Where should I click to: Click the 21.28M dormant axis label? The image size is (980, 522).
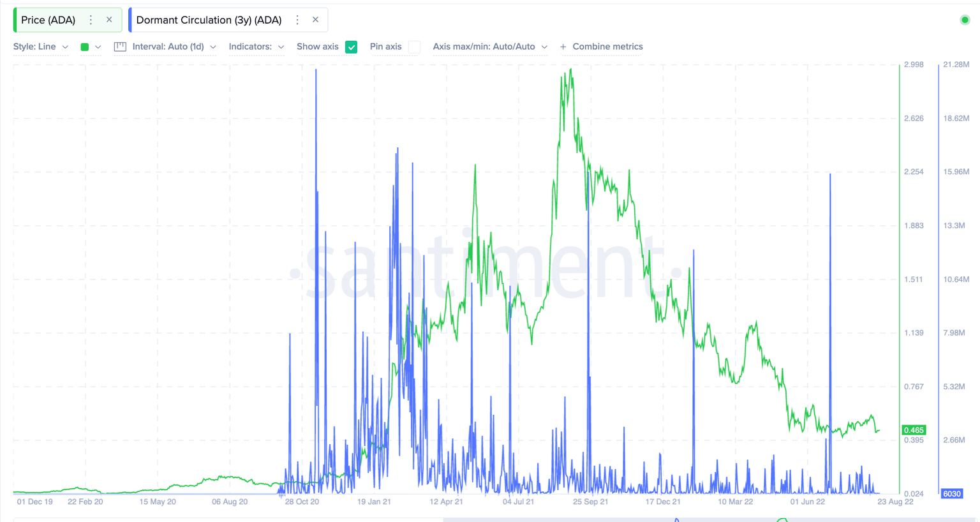tap(956, 64)
